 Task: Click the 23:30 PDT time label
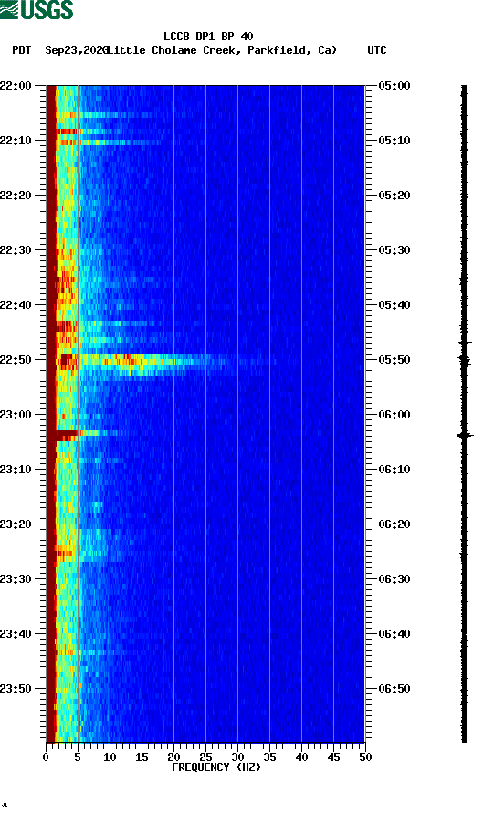[16, 579]
